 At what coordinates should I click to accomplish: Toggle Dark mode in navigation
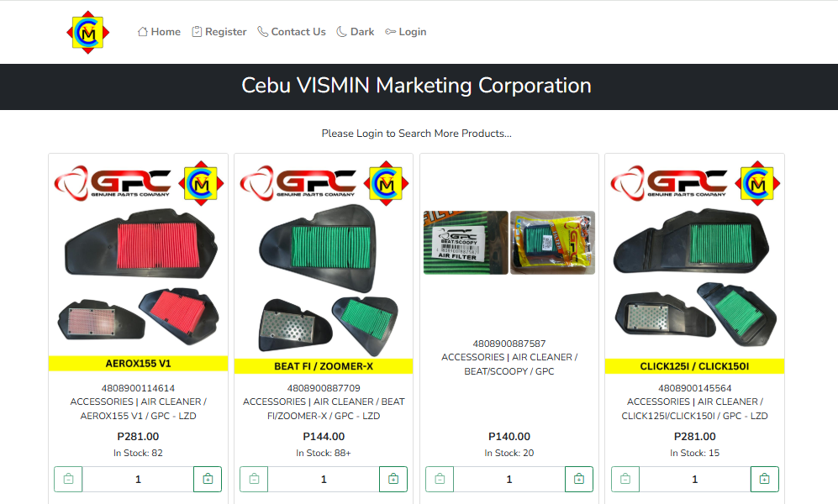tap(356, 32)
